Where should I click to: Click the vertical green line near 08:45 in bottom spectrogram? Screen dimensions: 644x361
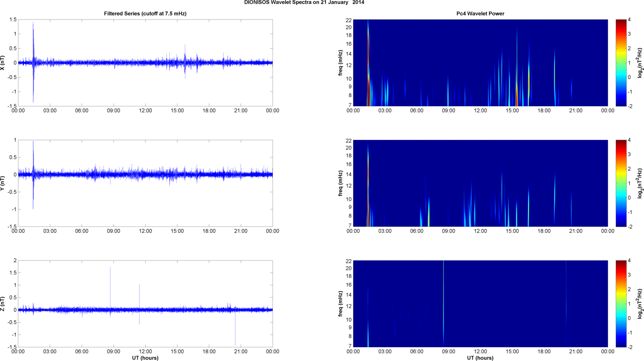click(x=443, y=304)
